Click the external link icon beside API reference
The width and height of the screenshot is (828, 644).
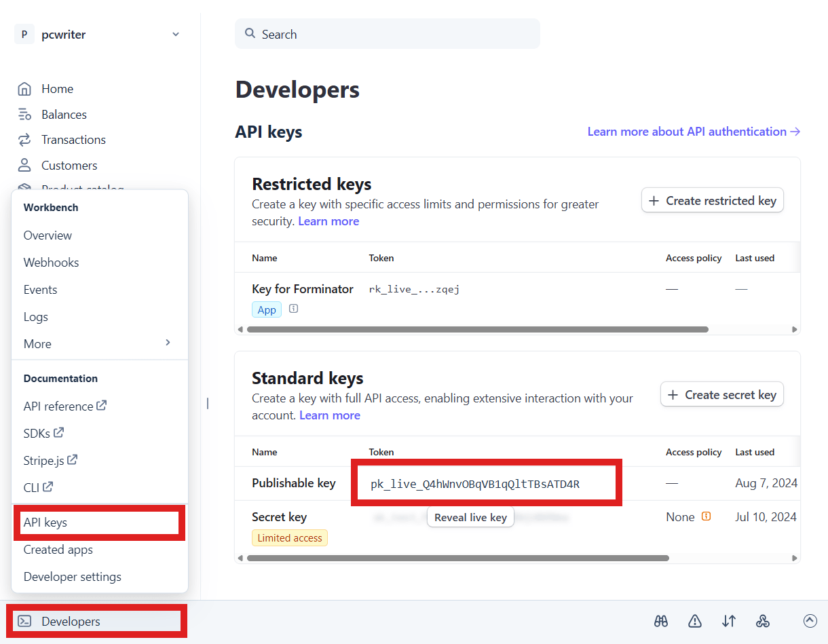coord(102,405)
